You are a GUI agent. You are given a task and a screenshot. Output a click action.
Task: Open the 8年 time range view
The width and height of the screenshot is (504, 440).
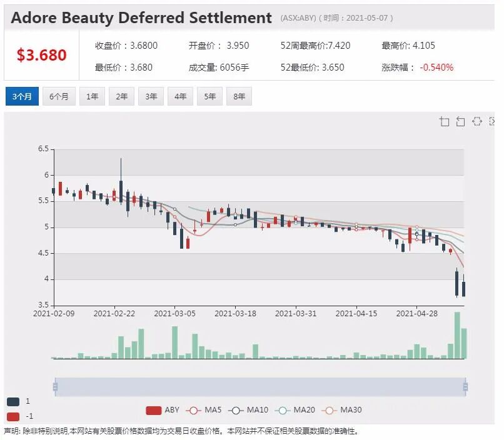coord(239,96)
